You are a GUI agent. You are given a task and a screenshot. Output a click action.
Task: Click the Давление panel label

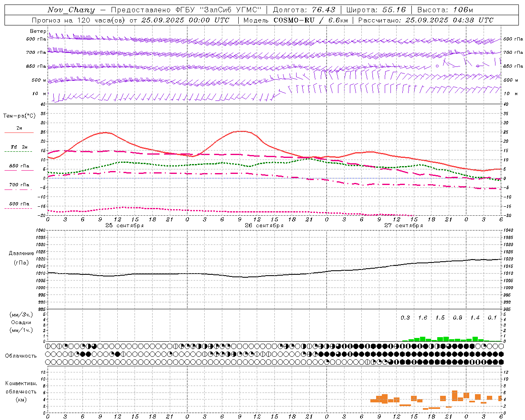[x=21, y=253]
